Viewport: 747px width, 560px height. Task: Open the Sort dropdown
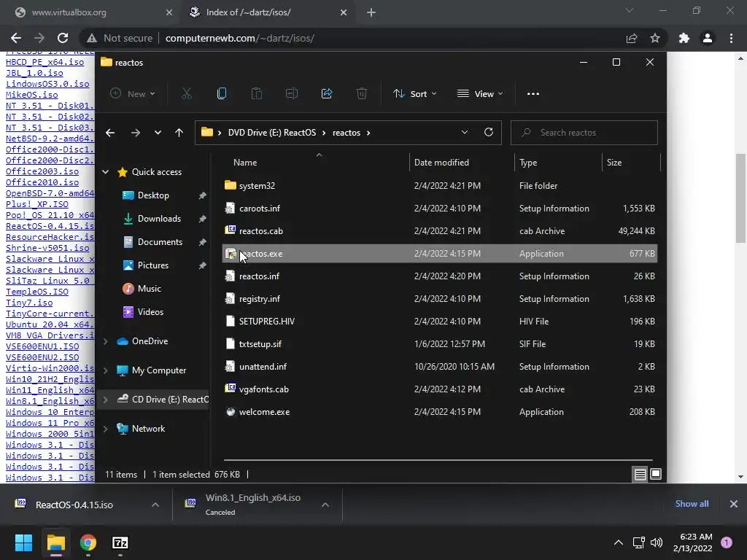click(x=414, y=94)
